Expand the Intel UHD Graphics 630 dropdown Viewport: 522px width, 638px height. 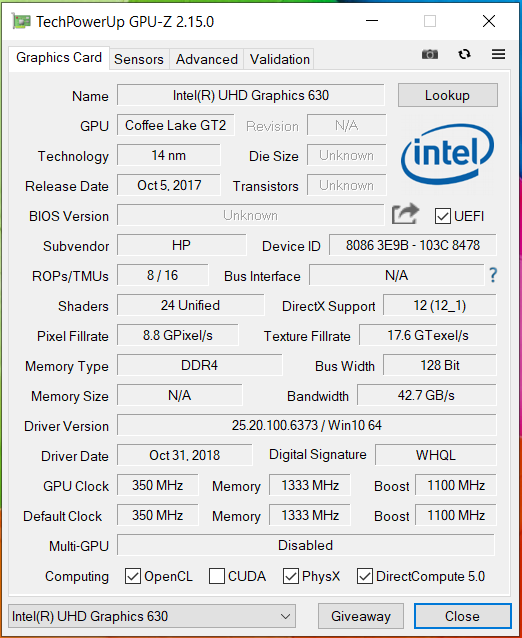(x=152, y=616)
